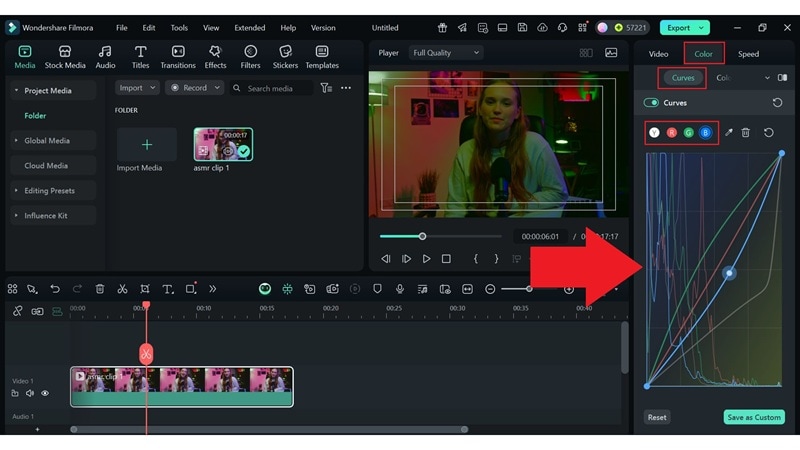Screen dimensions: 800x450
Task: Click the preview progress slider handle
Action: [422, 236]
